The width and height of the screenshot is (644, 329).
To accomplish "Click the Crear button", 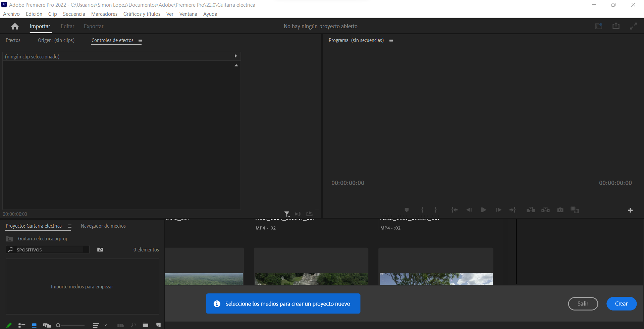I will tap(621, 303).
